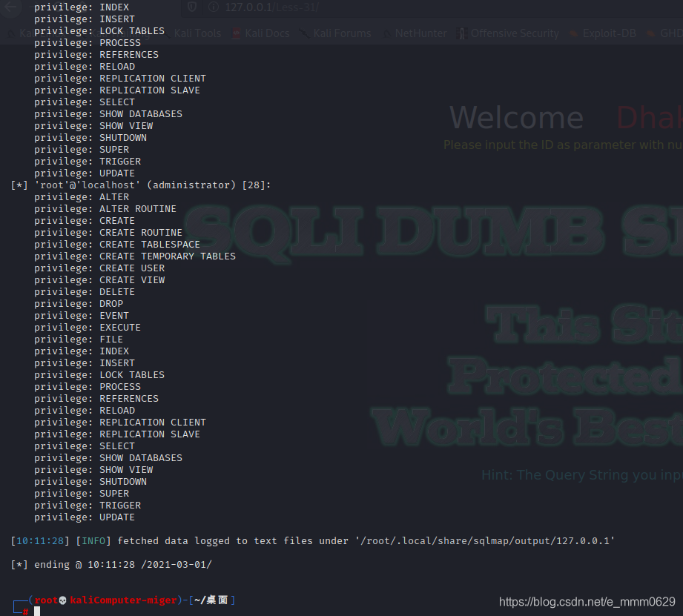Click the ~/桌面 working directory in prompt

pyautogui.click(x=211, y=600)
